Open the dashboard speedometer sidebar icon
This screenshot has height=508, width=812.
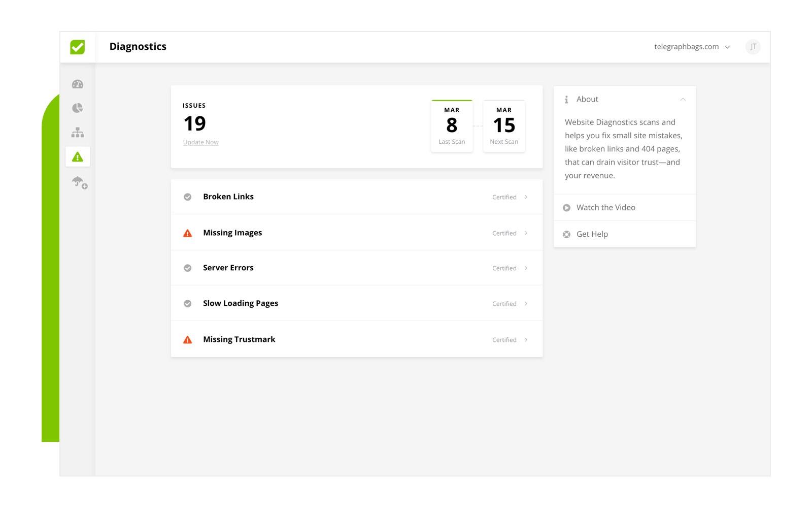pos(78,84)
